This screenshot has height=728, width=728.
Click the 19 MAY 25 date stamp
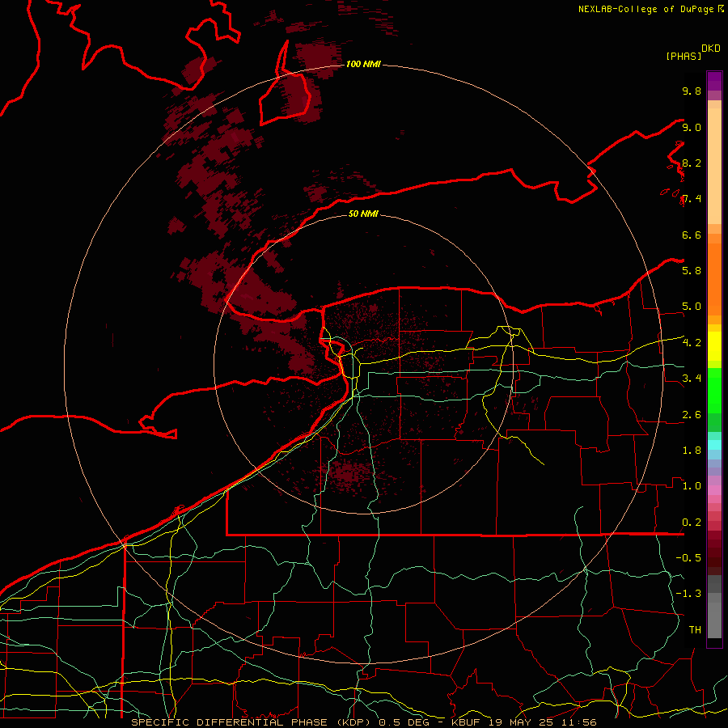[x=520, y=722]
